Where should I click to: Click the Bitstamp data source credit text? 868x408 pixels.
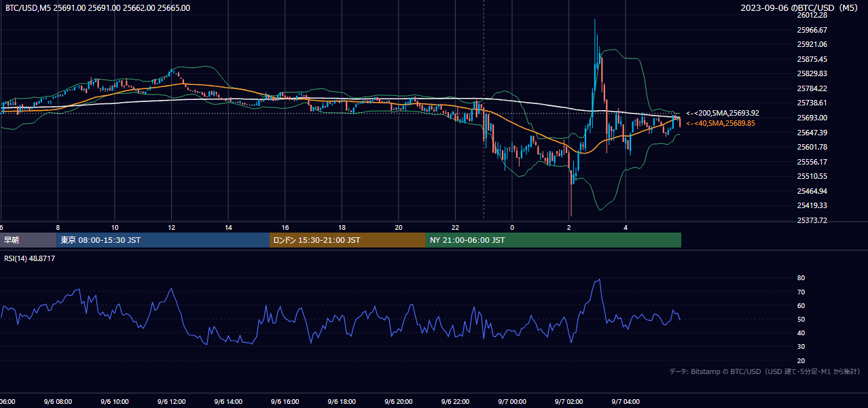(765, 371)
